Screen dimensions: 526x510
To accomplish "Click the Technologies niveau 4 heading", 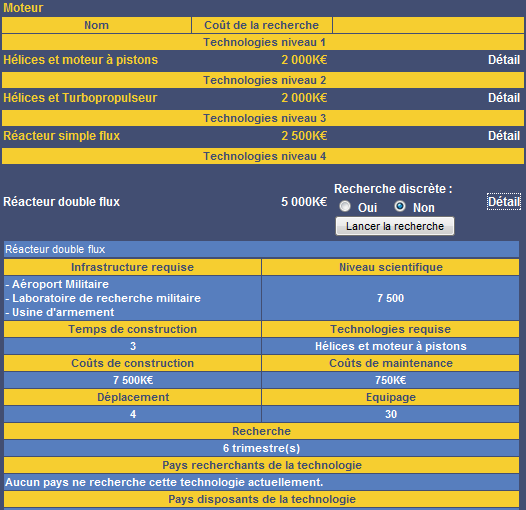I will 263,156.
